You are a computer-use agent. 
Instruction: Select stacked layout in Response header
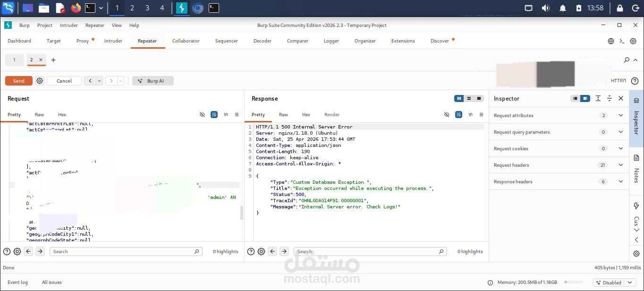[x=469, y=98]
